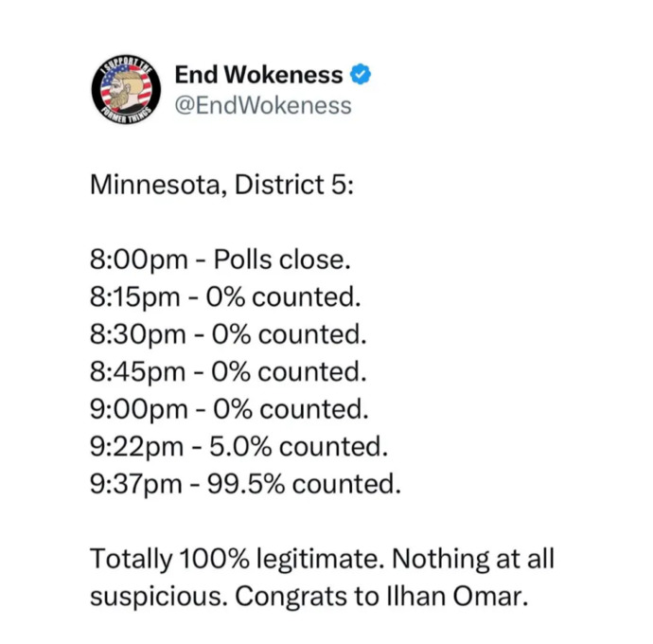This screenshot has height=644, width=653.
Task: Click the '9:37pm - 99.5% counted.' line
Action: (245, 484)
